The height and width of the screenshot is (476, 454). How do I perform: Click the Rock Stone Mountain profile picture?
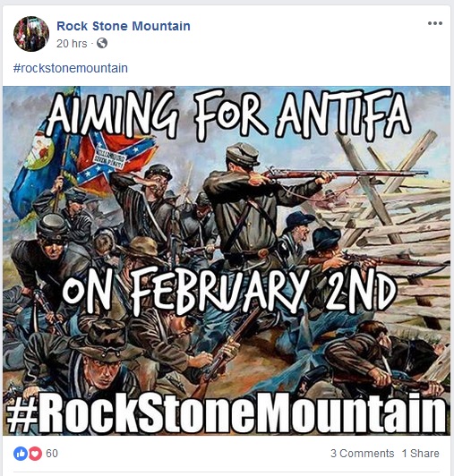31,34
